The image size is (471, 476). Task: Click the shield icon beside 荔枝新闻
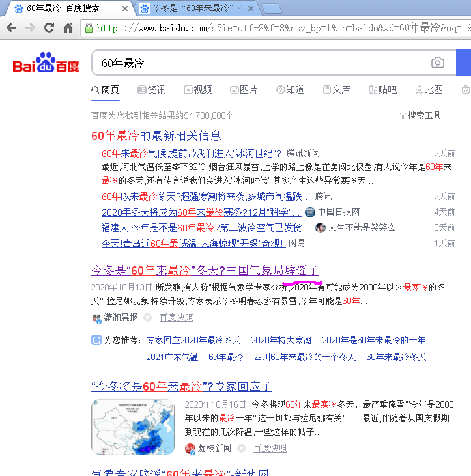coord(242,448)
